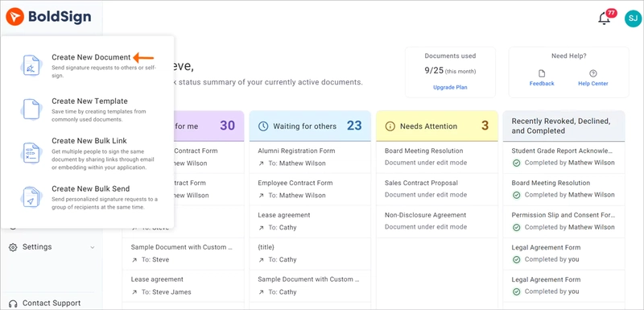Click the Feedback document icon
This screenshot has height=310, width=644.
pyautogui.click(x=542, y=73)
